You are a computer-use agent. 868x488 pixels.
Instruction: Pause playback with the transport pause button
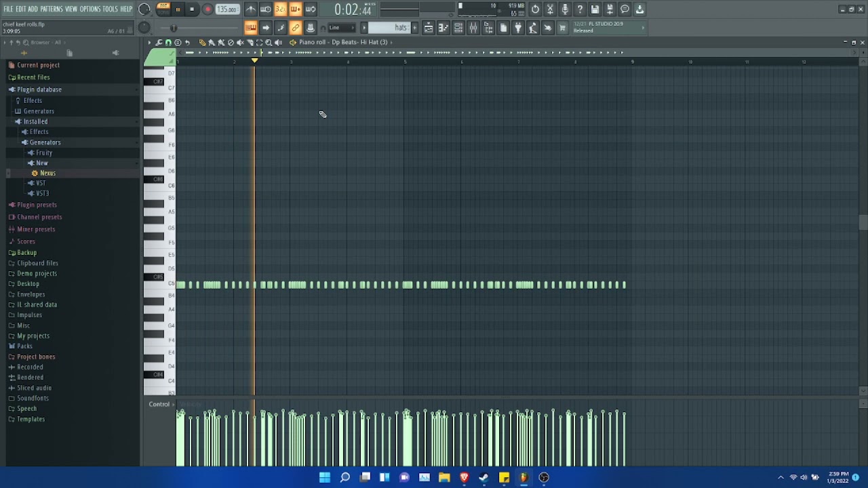[x=178, y=9]
